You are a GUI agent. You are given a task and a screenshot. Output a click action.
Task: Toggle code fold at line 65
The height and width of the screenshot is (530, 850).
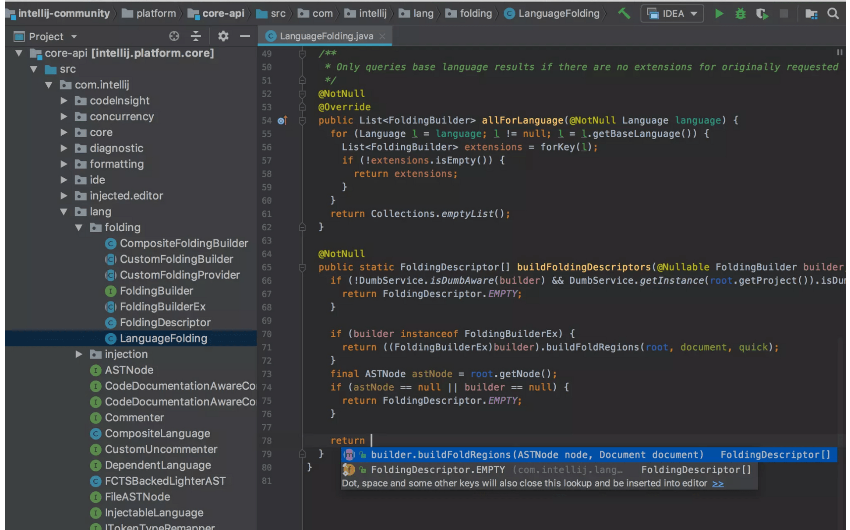[301, 268]
